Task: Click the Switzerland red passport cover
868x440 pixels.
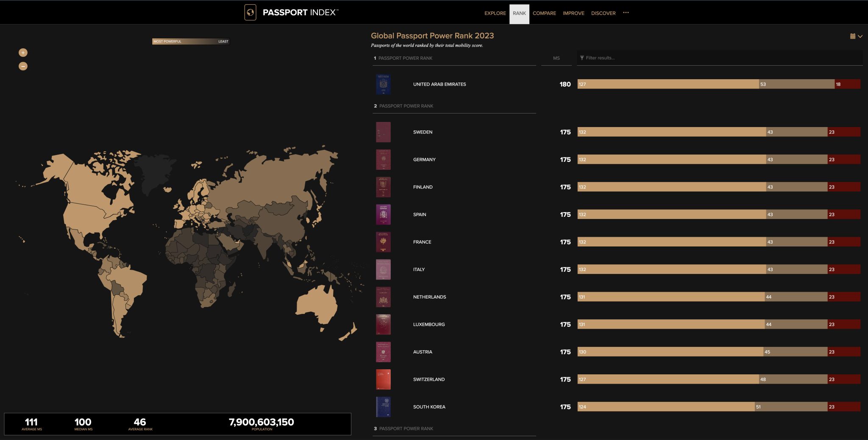Action: [383, 379]
